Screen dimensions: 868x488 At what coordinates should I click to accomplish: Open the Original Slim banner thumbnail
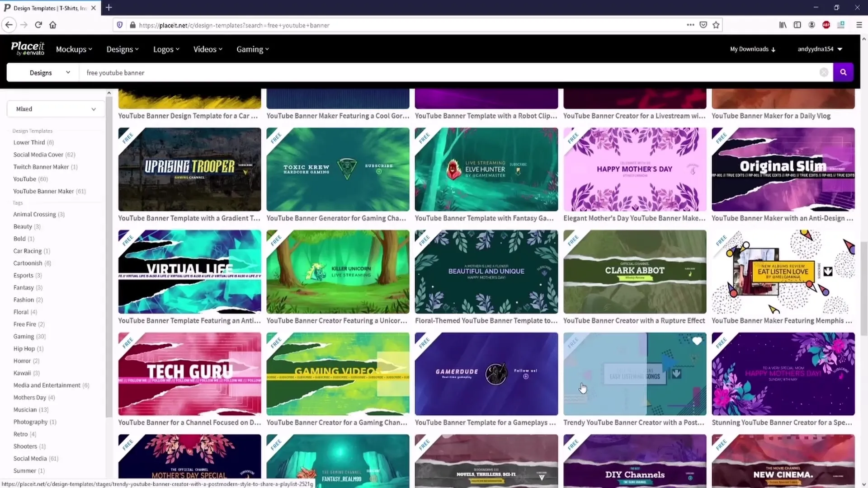point(783,169)
